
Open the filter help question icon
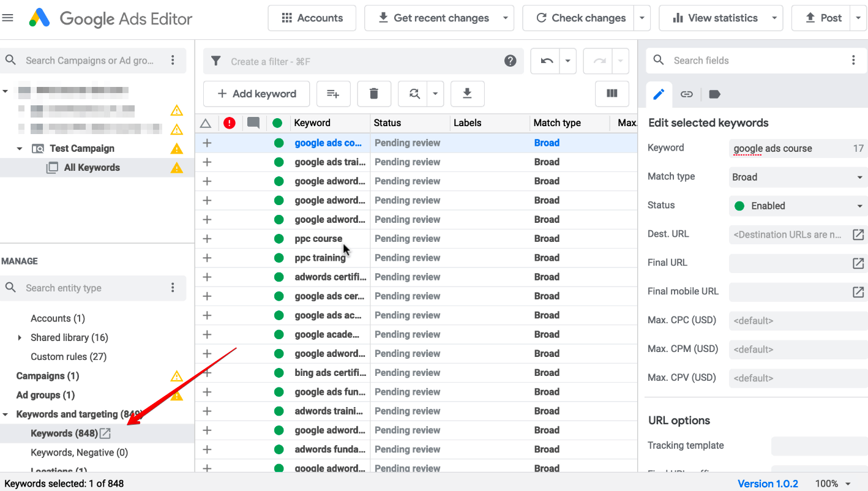tap(510, 61)
